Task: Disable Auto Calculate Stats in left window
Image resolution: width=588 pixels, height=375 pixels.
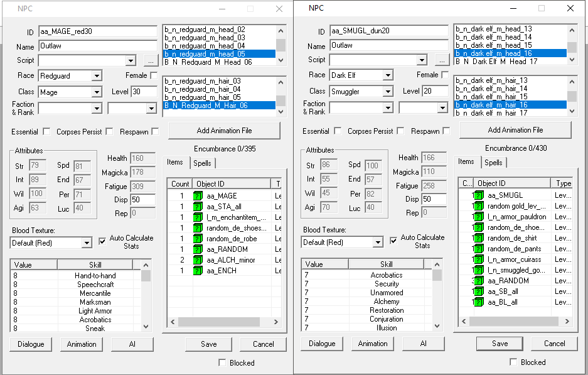Action: [102, 241]
